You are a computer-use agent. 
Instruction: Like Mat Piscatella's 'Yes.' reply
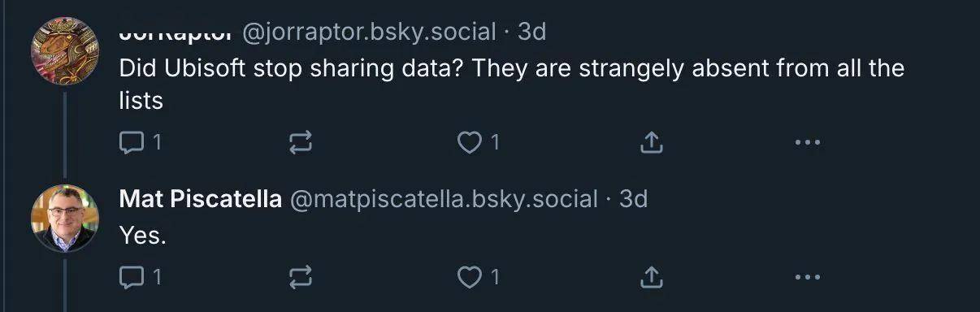(x=478, y=278)
